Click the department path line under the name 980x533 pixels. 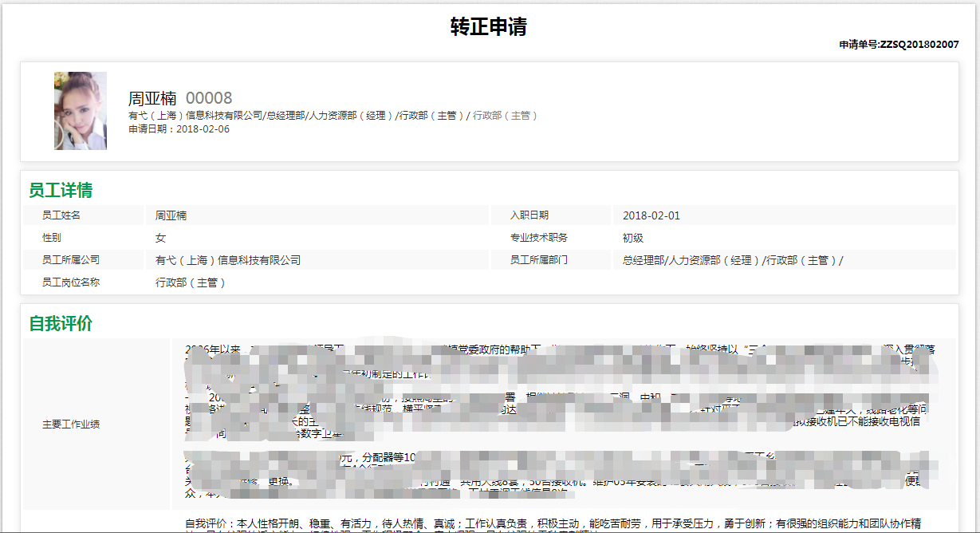(x=333, y=116)
